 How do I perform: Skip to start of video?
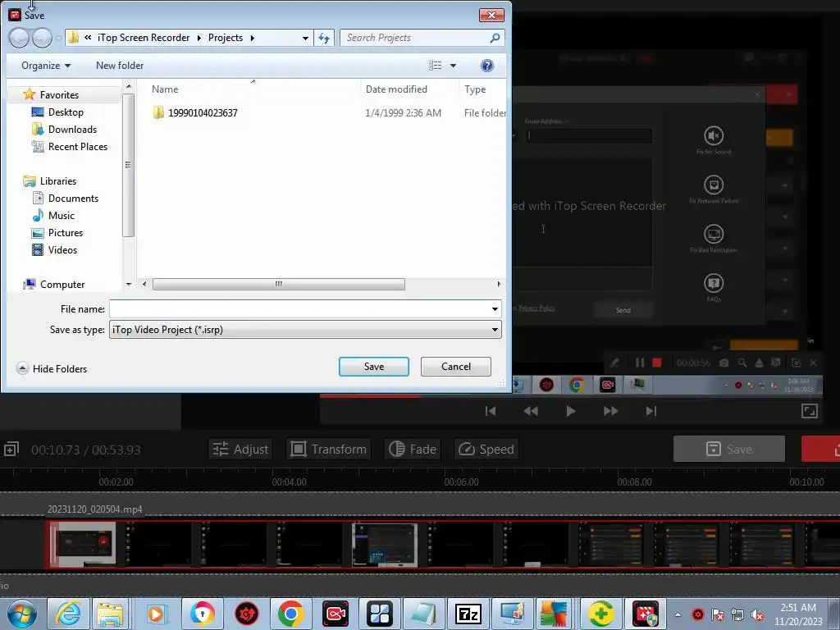coord(491,411)
